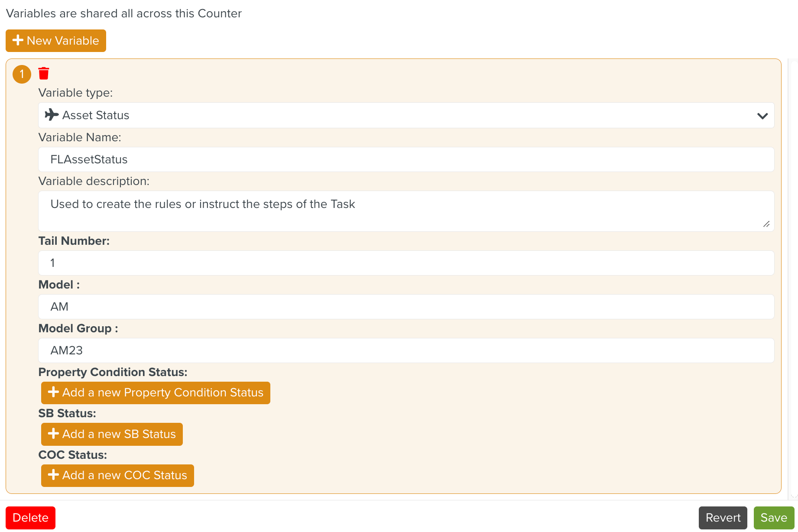
Task: Click plus icon for new SB Status
Action: (53, 434)
